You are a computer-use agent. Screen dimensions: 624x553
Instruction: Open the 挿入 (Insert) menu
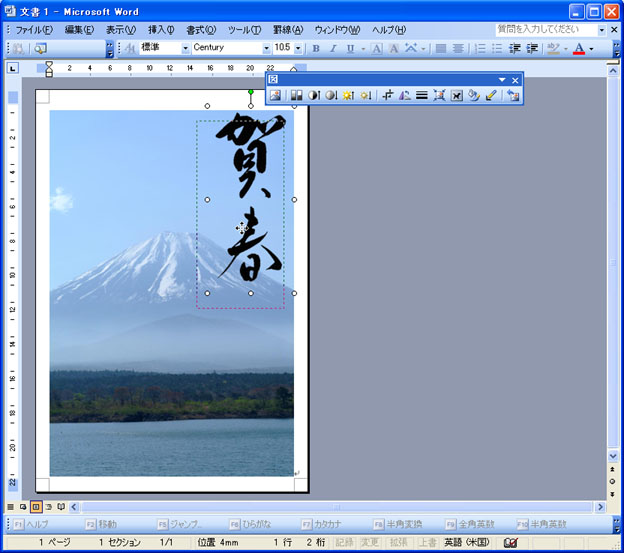[160, 30]
